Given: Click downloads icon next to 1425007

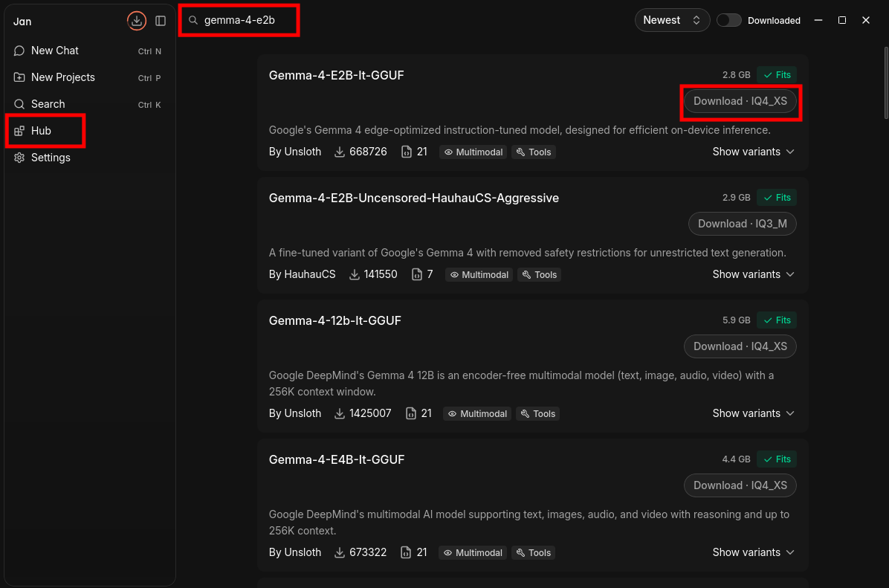Looking at the screenshot, I should pos(340,413).
